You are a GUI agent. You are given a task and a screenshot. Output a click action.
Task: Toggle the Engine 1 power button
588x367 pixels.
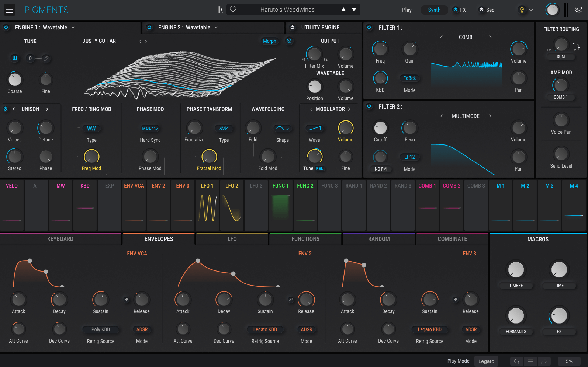tap(6, 28)
